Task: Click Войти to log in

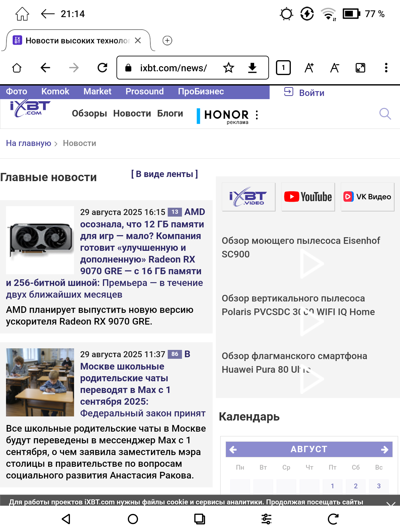Action: tap(304, 92)
